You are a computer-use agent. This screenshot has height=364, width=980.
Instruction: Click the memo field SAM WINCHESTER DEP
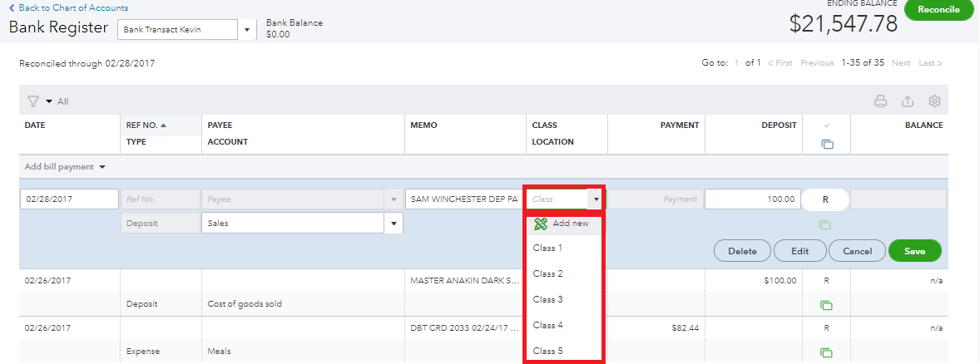pos(463,199)
